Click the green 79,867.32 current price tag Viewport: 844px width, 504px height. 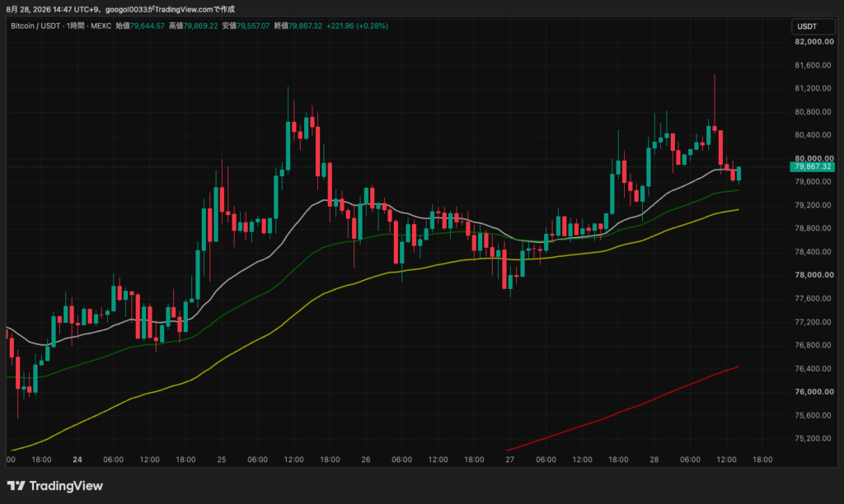point(812,166)
